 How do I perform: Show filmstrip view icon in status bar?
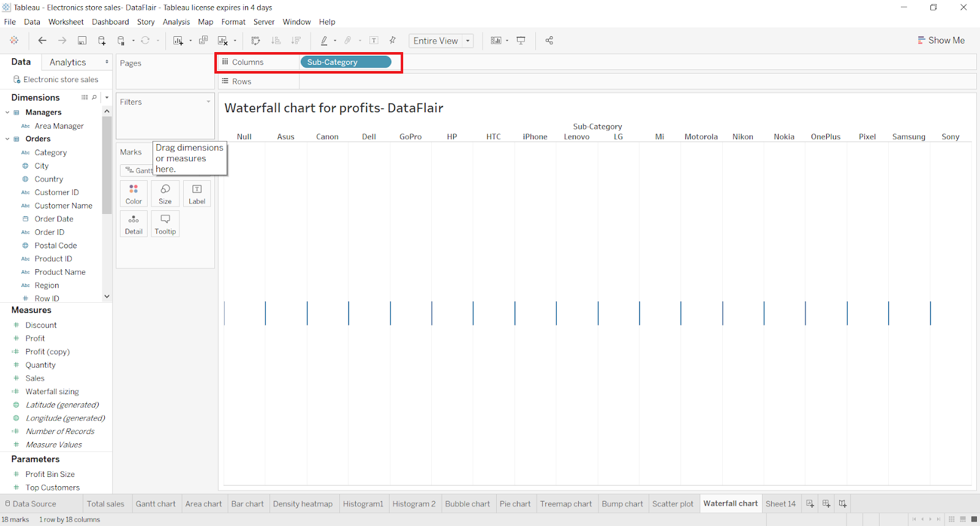(x=963, y=519)
